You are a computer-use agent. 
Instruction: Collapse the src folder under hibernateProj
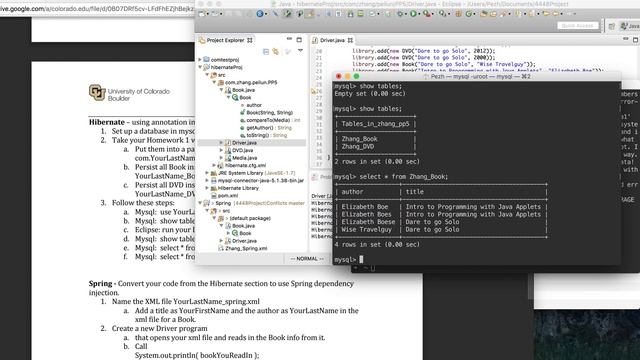coord(207,75)
